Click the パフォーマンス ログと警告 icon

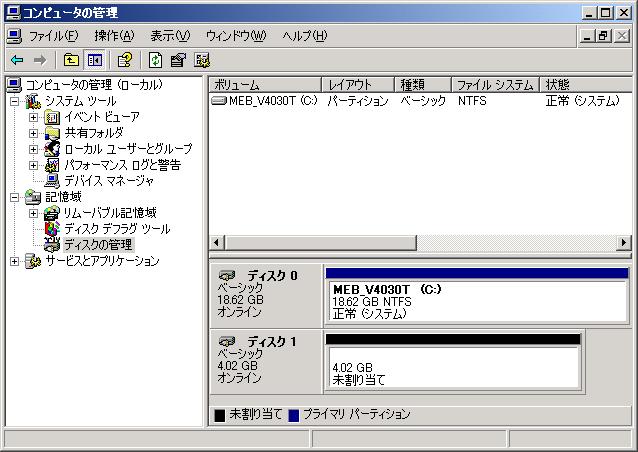(x=52, y=165)
